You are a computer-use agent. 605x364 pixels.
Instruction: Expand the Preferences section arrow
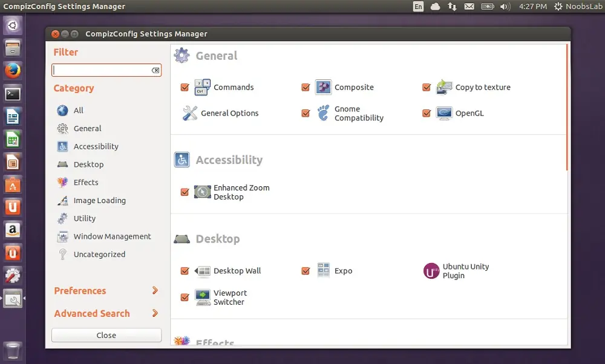click(155, 290)
